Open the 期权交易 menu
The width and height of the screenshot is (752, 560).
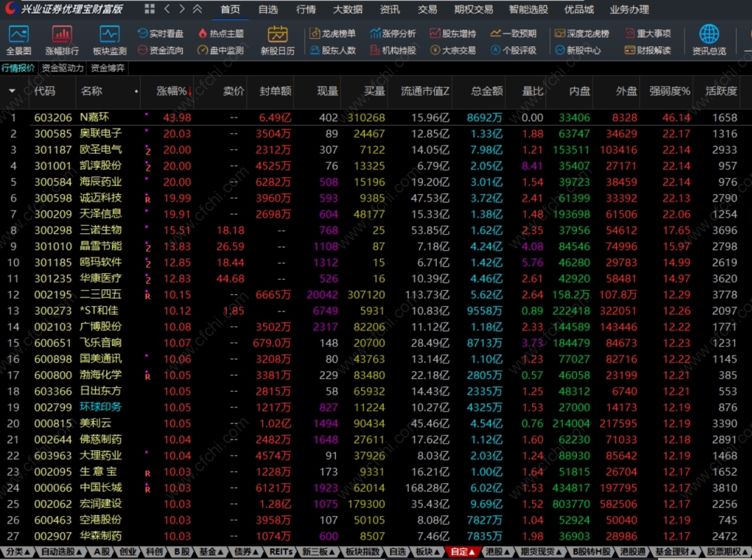[473, 10]
